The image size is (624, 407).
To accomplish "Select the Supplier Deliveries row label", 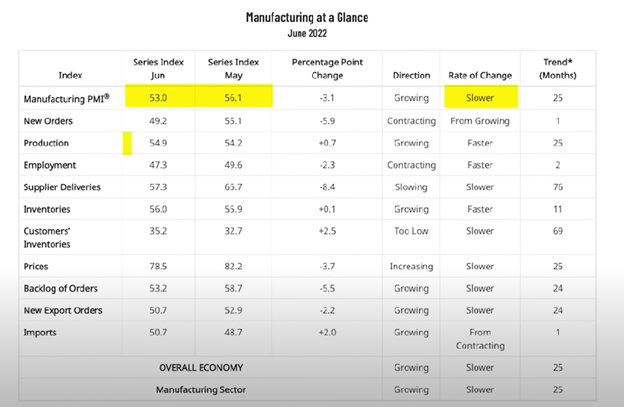I will pos(62,187).
